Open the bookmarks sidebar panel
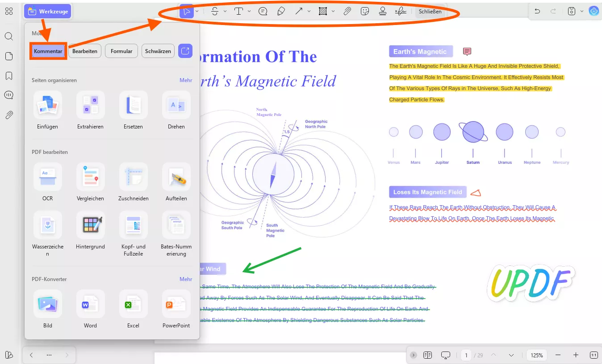 9,76
